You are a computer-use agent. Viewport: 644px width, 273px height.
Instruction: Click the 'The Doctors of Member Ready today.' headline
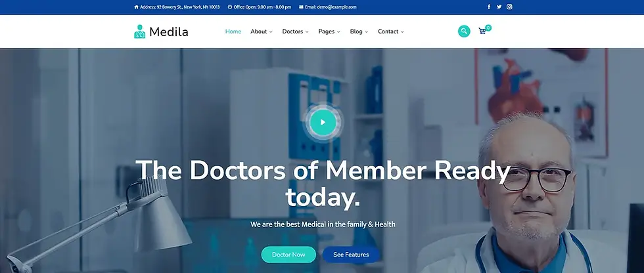(x=323, y=183)
